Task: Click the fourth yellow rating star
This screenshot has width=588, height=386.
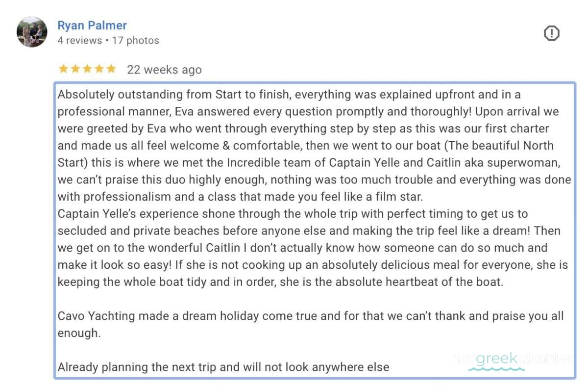Action: (x=99, y=69)
